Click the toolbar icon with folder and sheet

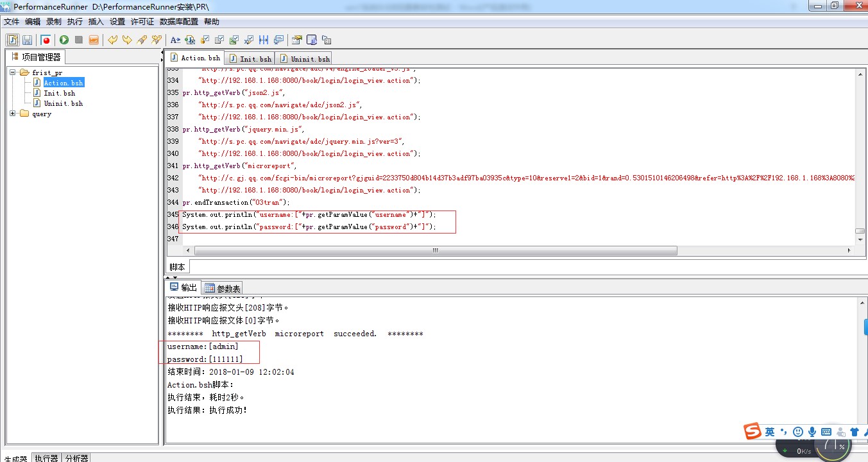pyautogui.click(x=297, y=40)
